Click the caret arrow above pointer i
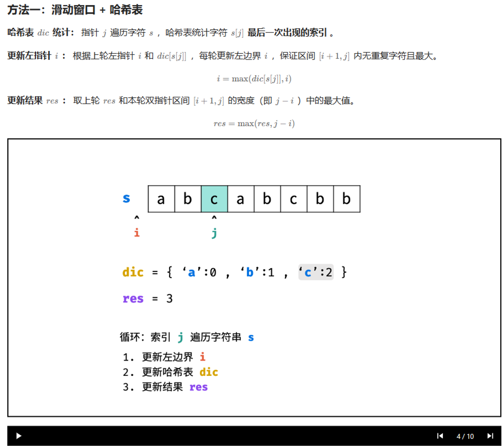Viewport: 504px width, 446px height. tap(137, 218)
